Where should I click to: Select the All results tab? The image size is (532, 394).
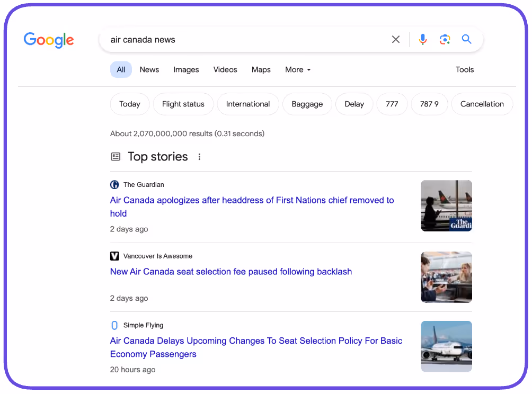(x=121, y=69)
